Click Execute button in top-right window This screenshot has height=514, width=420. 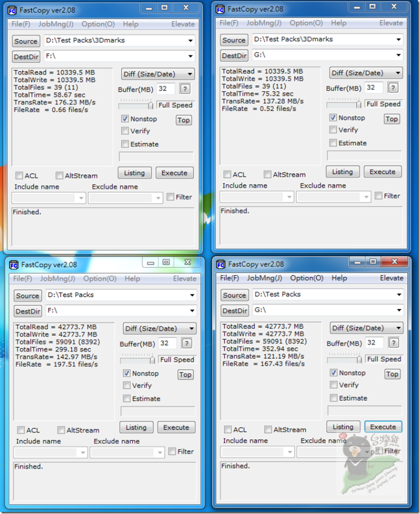(382, 172)
